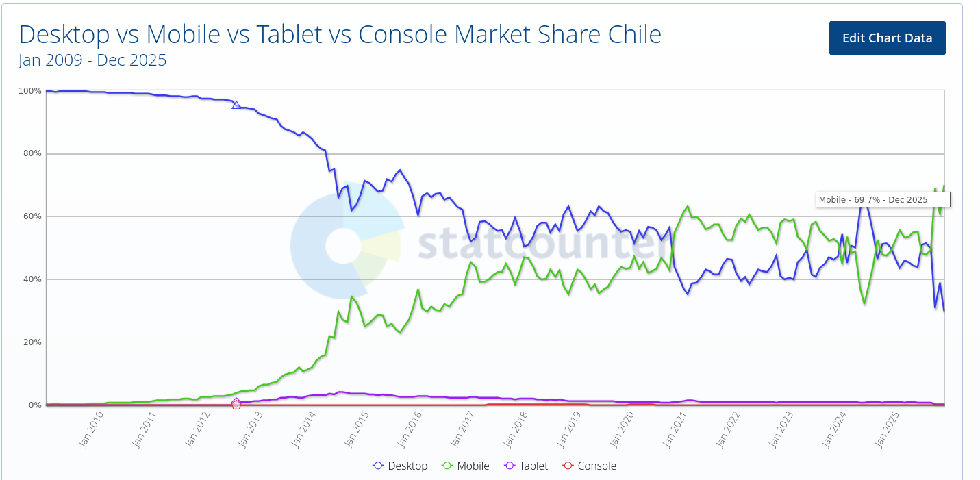980x480 pixels.
Task: Click the blue triangle marker on Desktop line
Action: point(236,105)
